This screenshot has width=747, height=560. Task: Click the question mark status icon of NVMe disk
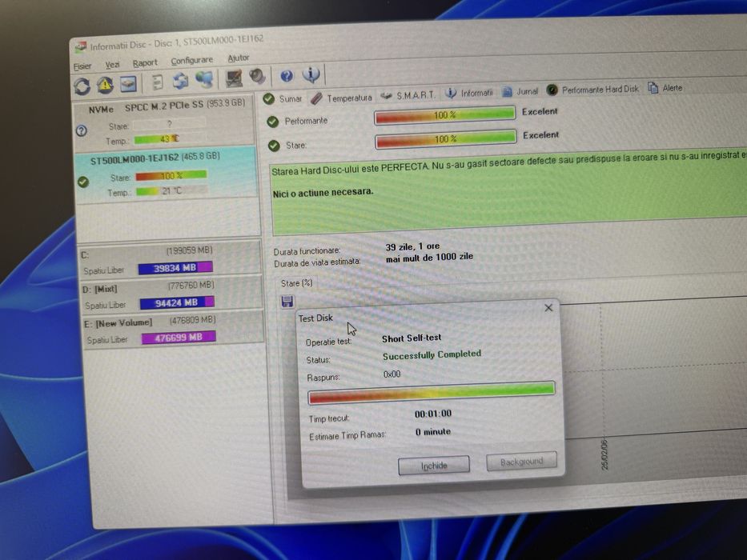point(82,130)
